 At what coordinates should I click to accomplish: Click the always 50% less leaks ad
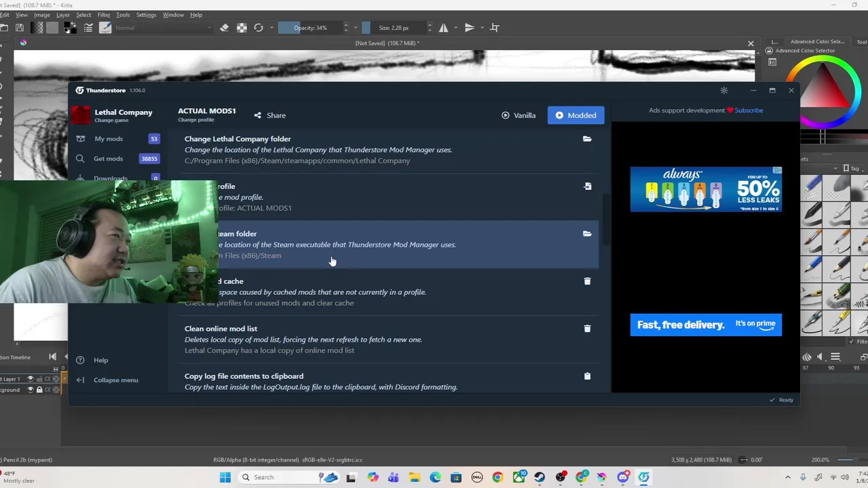click(706, 189)
